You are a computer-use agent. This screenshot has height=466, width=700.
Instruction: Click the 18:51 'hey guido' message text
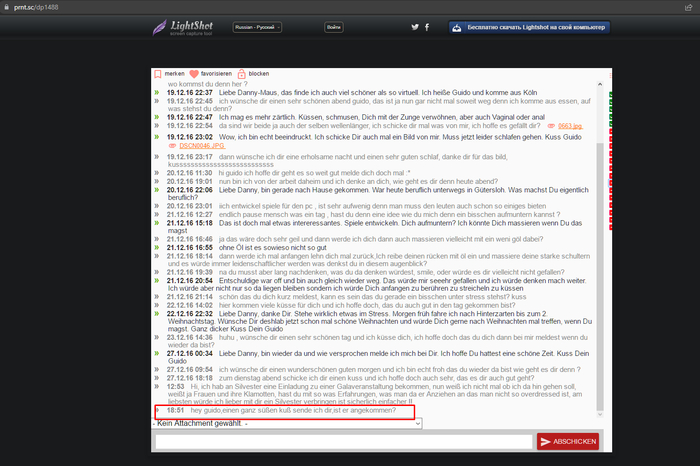point(293,410)
